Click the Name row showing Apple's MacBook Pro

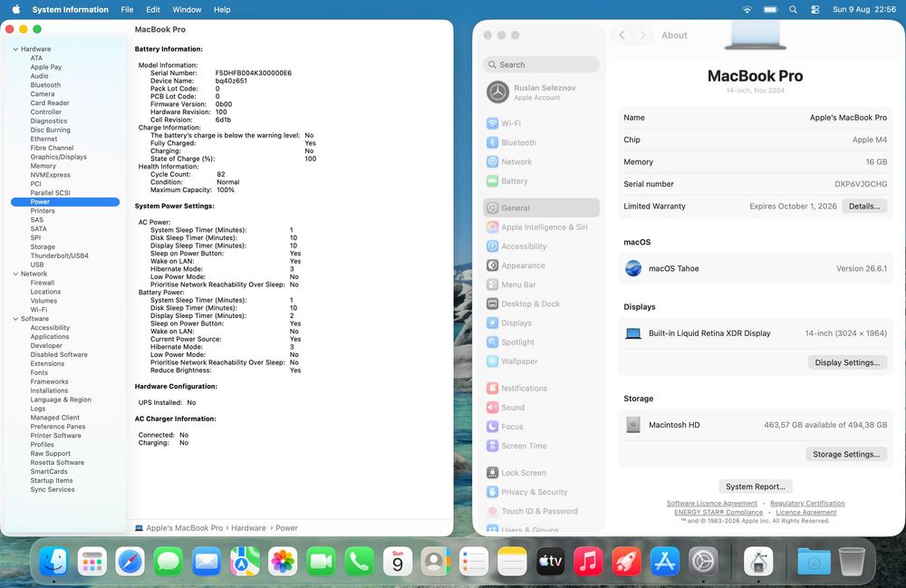[x=756, y=117]
